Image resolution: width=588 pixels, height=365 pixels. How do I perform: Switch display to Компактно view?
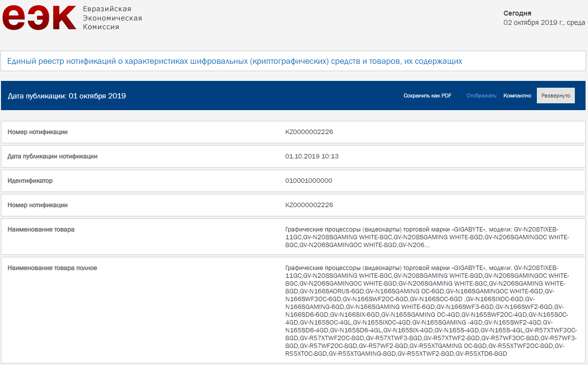(x=517, y=96)
